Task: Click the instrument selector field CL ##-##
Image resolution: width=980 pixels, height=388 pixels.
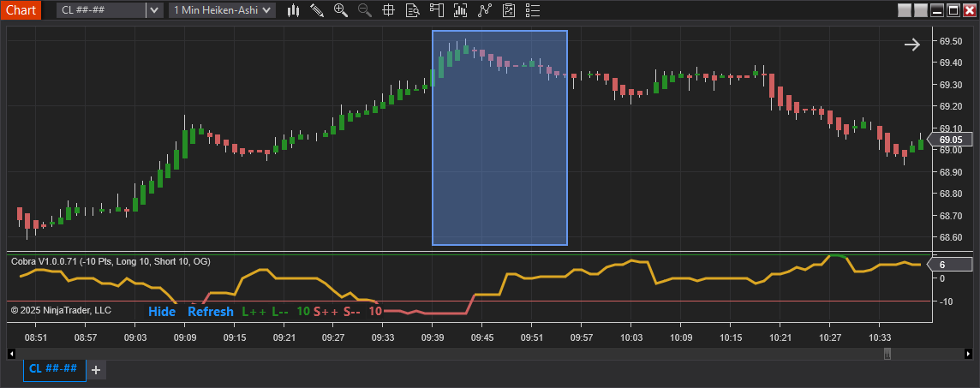Action: 101,10
